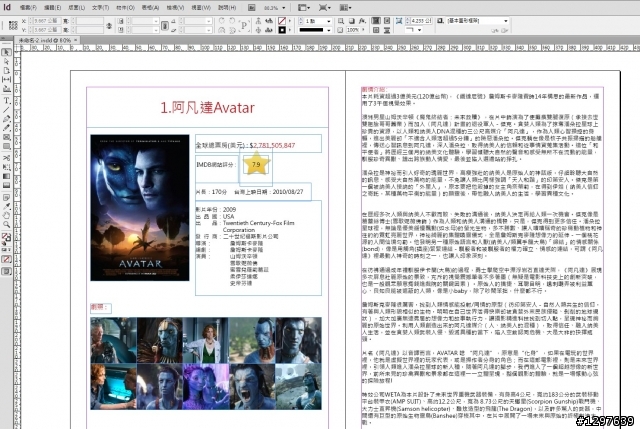This screenshot has height=429, width=640.
Task: Toggle fill and stroke swatch in toolbox
Action: 6,237
